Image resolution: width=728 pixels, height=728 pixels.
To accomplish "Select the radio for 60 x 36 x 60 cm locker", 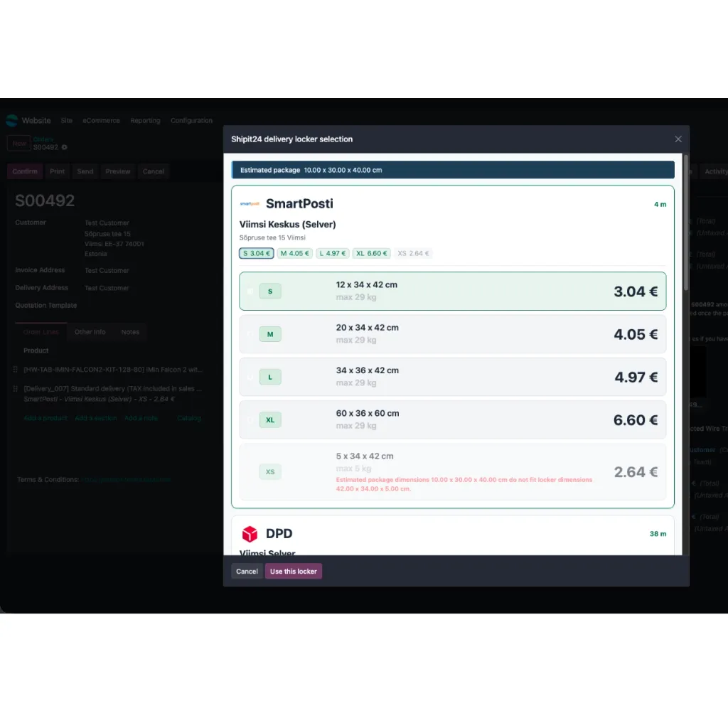I will point(250,419).
